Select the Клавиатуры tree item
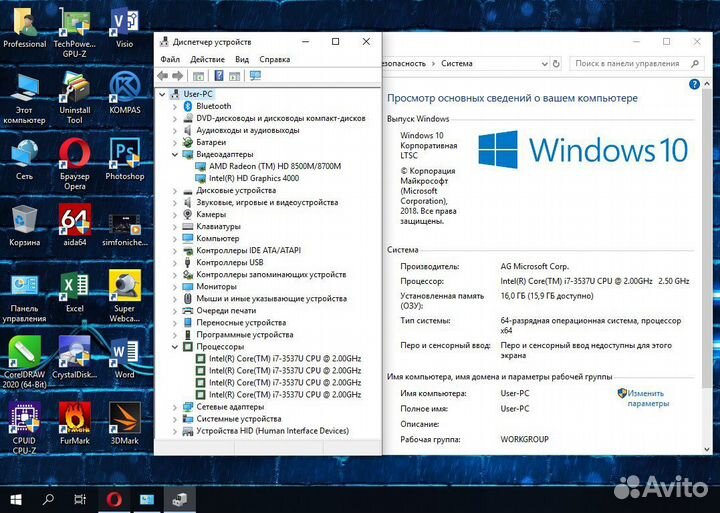The width and height of the screenshot is (720, 513). (x=218, y=226)
